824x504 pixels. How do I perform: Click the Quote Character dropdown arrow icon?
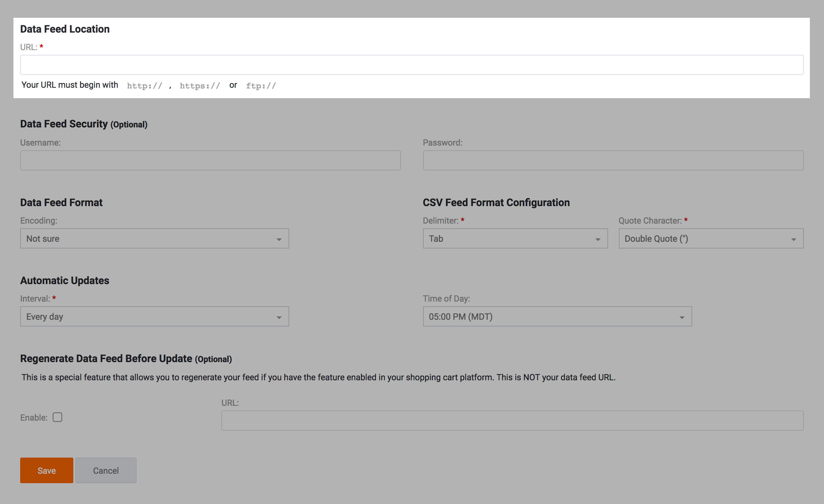click(793, 239)
